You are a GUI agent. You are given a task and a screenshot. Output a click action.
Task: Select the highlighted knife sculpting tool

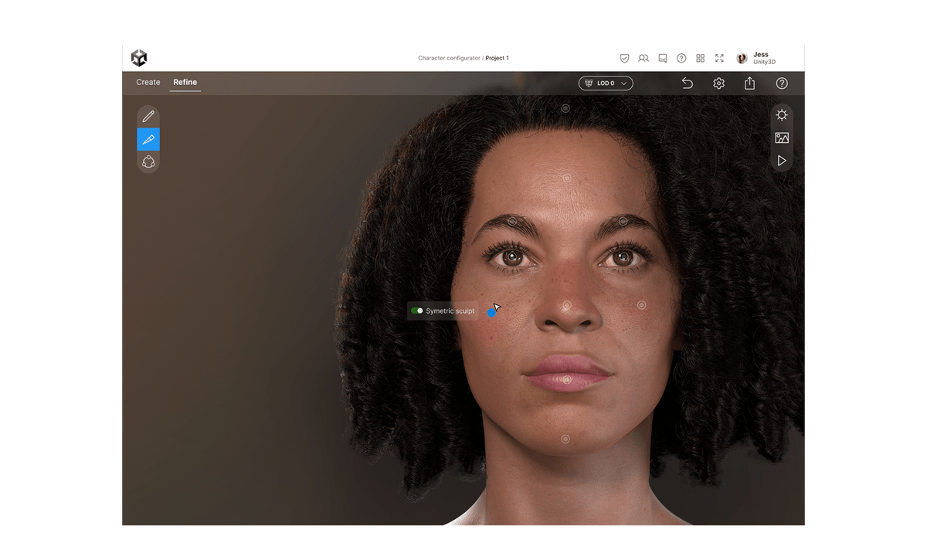[148, 139]
